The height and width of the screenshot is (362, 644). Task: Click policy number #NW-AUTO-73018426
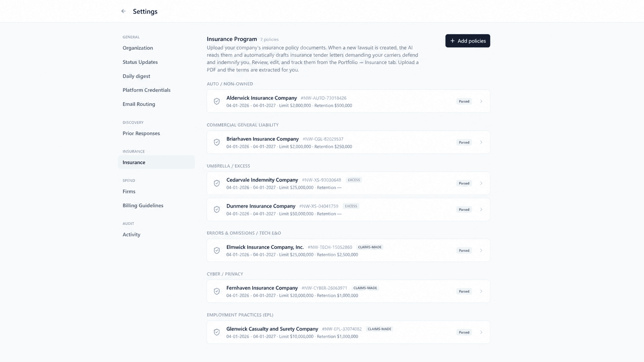pyautogui.click(x=324, y=98)
